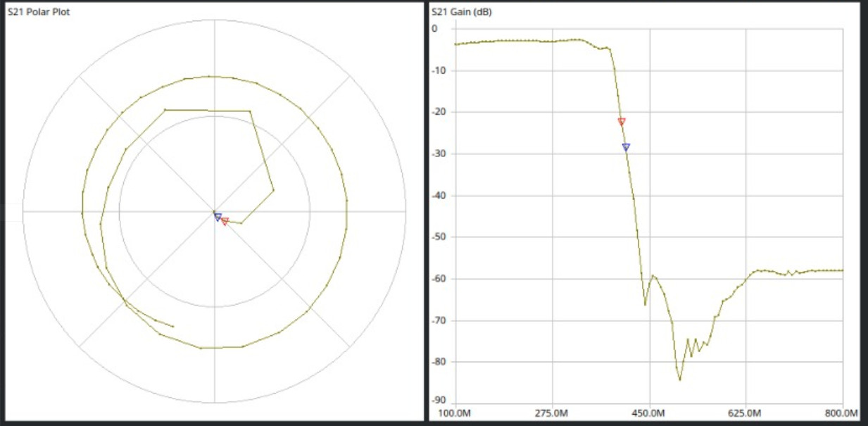868x426 pixels.
Task: Click the deepest notch of the gain trace
Action: point(680,380)
